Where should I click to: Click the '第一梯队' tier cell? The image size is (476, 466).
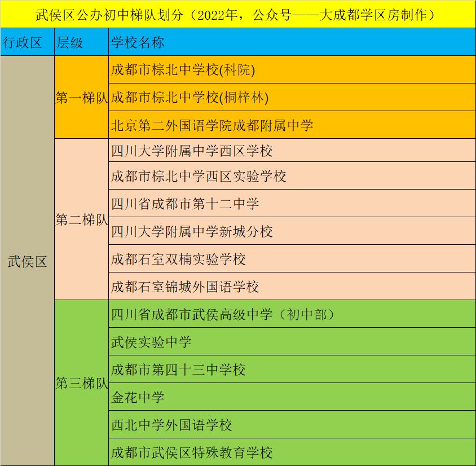(x=81, y=98)
